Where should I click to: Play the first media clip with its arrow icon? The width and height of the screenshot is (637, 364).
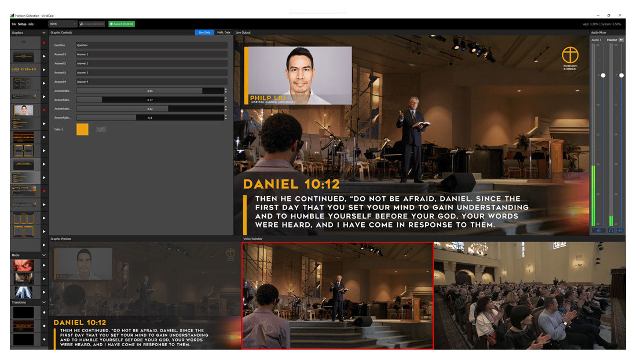coord(44,264)
